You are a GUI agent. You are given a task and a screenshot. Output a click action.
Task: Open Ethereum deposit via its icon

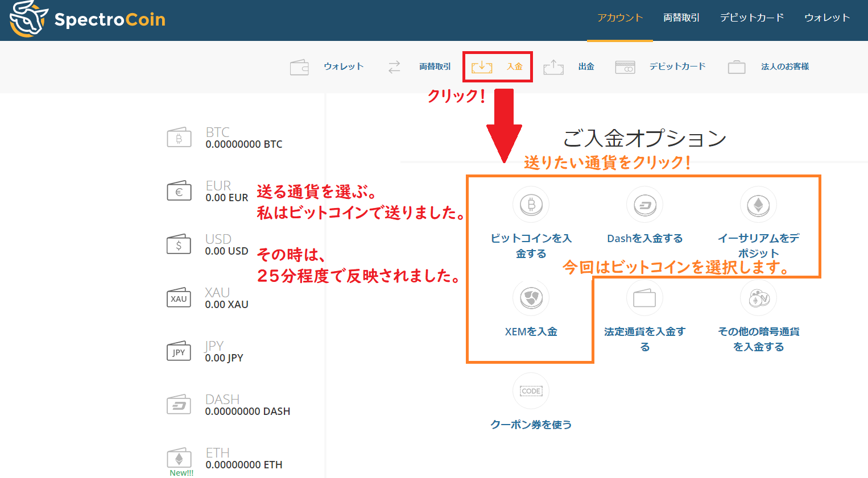[758, 204]
